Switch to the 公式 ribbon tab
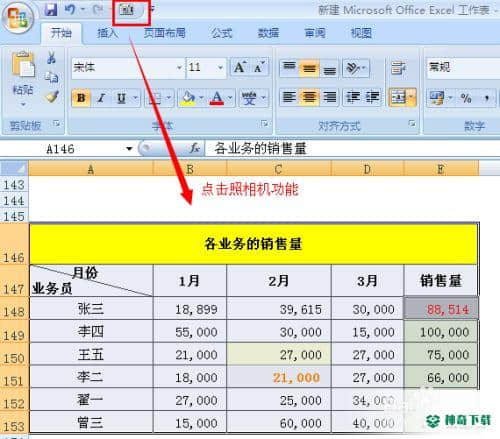The height and width of the screenshot is (439, 500). 222,33
